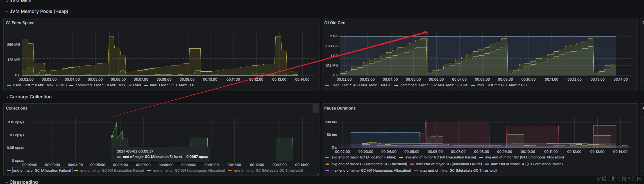Toggle end of minor GC (G1 Humongous Allocation) series
Screen dimensions: 644x184
tap(189, 171)
